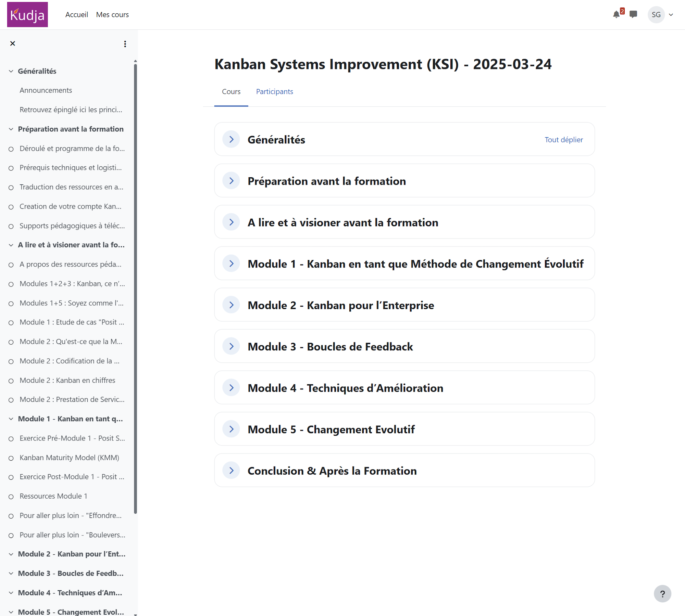Click the Tout déplier link
The width and height of the screenshot is (685, 616).
[564, 140]
